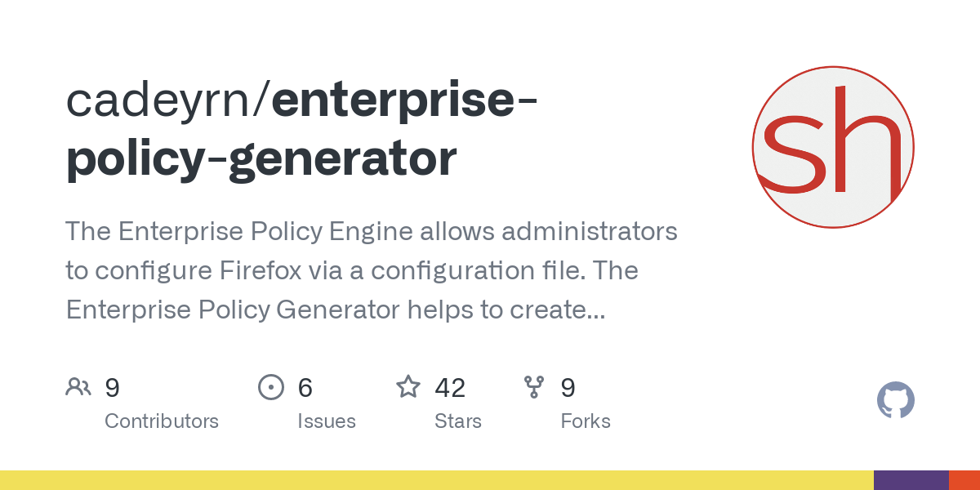The height and width of the screenshot is (490, 980).
Task: Click the Issues label
Action: [327, 421]
